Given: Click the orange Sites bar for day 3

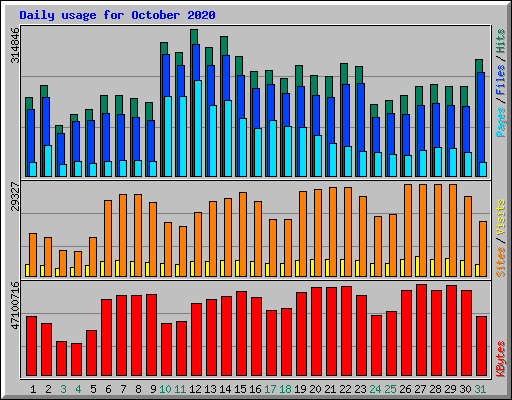Looking at the screenshot, I should 63,263.
